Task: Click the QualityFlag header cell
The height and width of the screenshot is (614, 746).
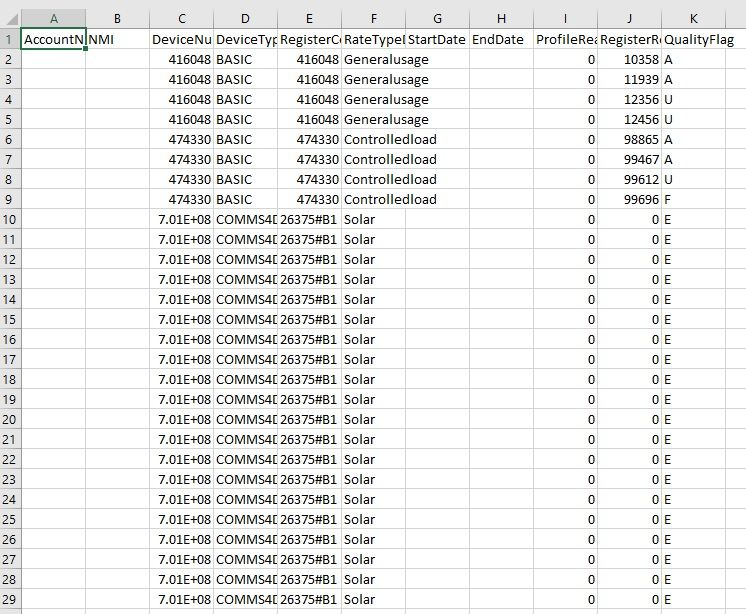Action: [x=699, y=39]
